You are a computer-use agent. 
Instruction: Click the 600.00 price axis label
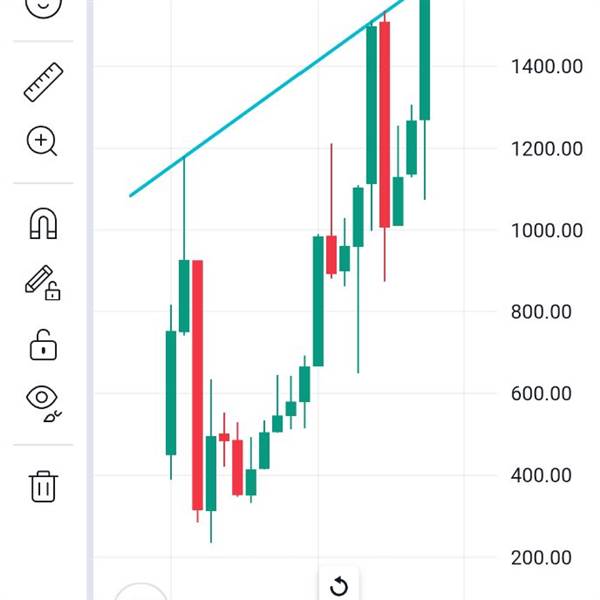click(x=541, y=393)
